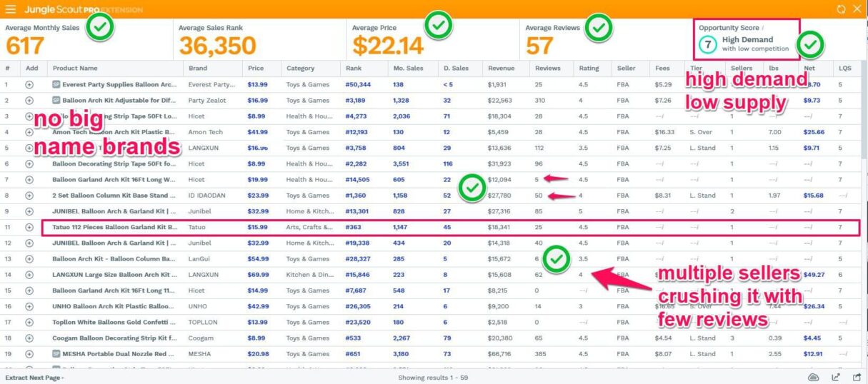
Task: Click sponsored badge on MESHA Portable row
Action: tap(56, 354)
